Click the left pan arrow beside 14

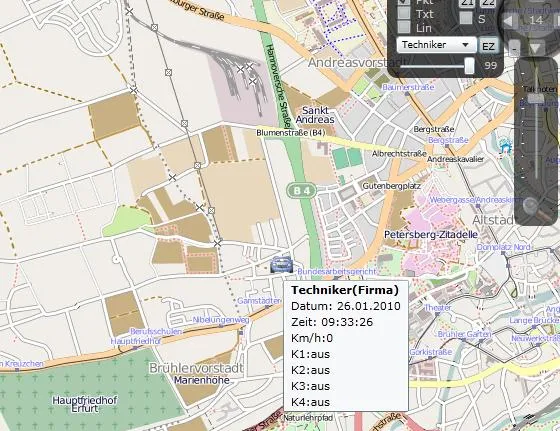(x=509, y=21)
